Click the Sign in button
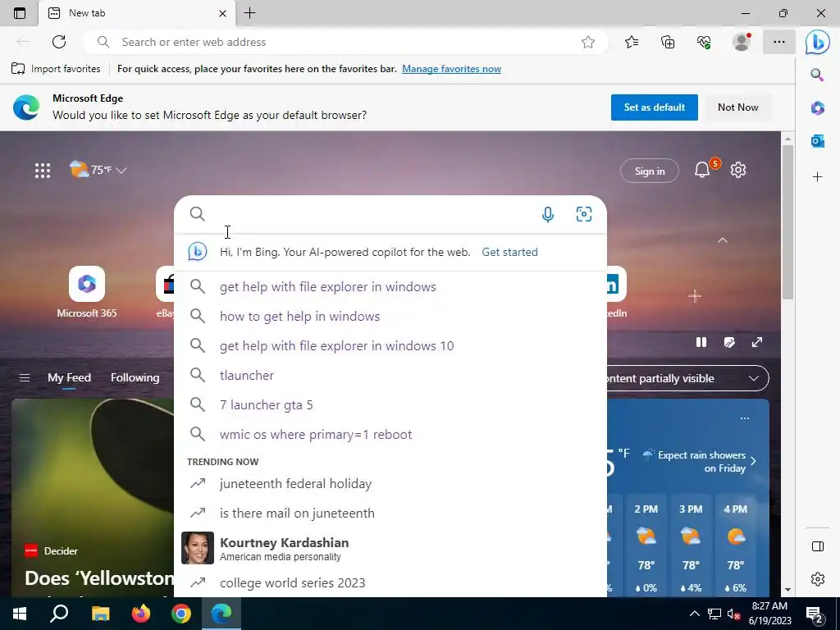The height and width of the screenshot is (630, 840). (650, 171)
